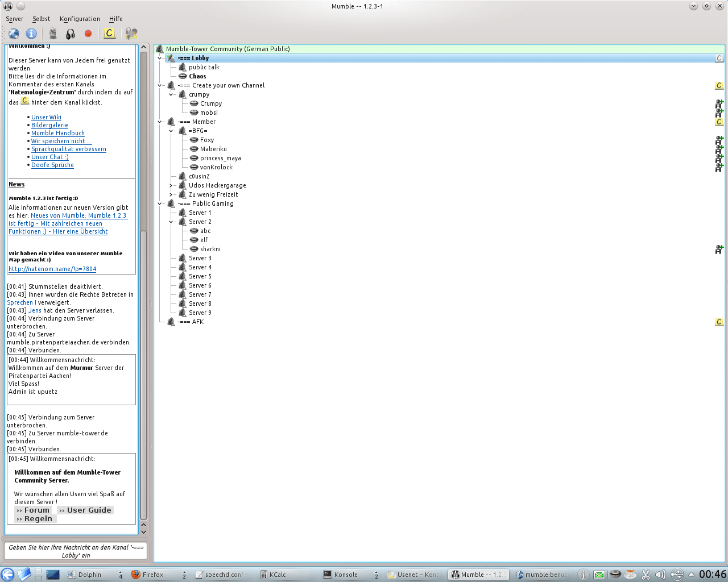Screen dimensions: 728x582
Task: Click the Forum button in the welcome message
Action: pyautogui.click(x=32, y=510)
